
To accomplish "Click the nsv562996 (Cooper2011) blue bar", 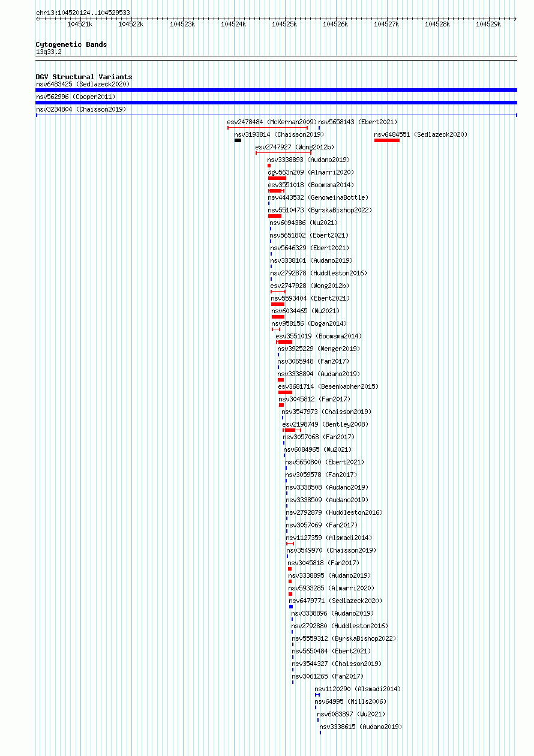I will pos(276,103).
